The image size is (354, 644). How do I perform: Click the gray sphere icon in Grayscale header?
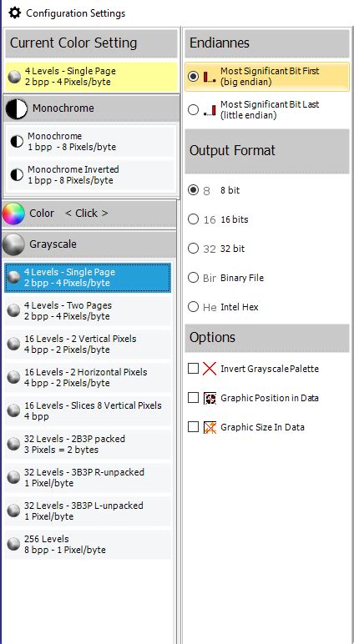13,244
